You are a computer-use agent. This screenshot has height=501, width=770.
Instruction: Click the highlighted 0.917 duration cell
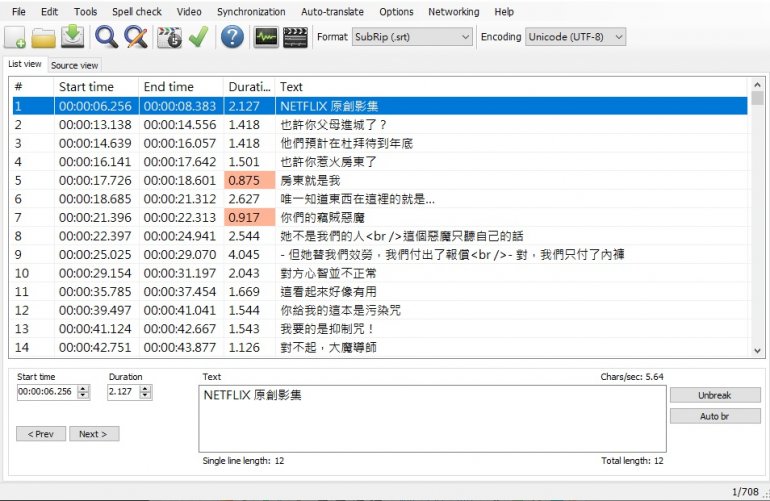coord(249,218)
